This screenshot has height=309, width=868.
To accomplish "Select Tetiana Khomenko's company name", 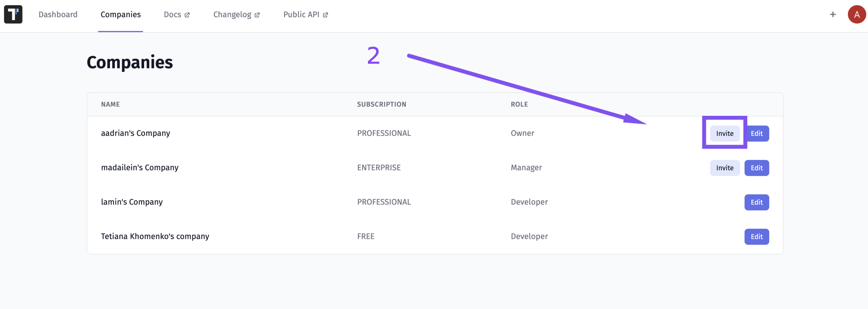I will pyautogui.click(x=155, y=236).
